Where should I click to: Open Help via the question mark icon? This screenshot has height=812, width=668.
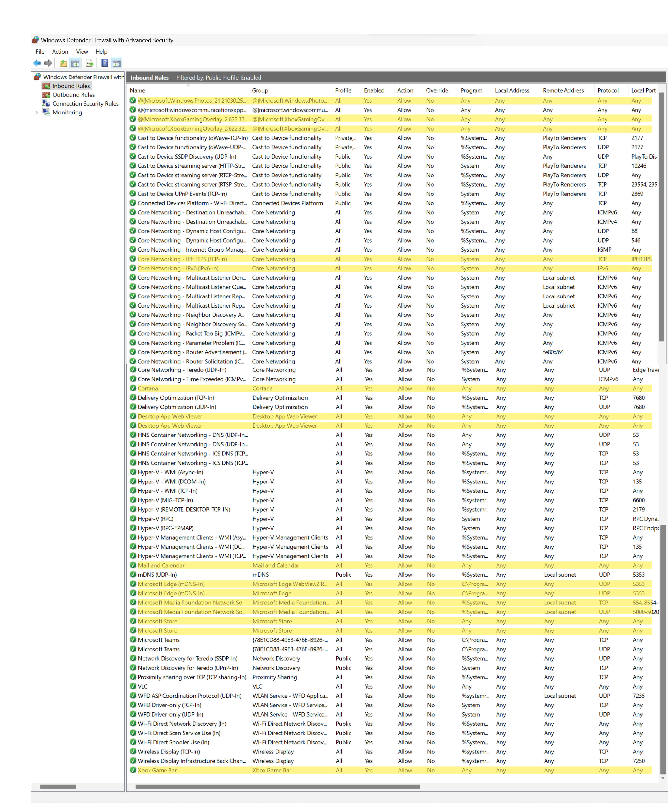pyautogui.click(x=104, y=63)
